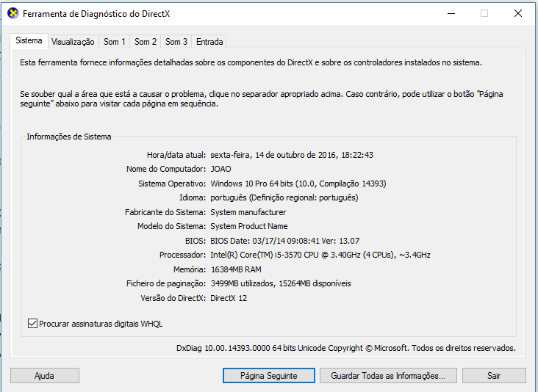Click the computer name JOAO
This screenshot has height=392, width=538.
point(220,169)
